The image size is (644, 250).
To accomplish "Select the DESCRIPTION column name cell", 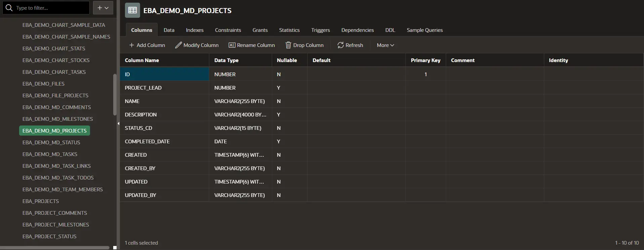I will (165, 114).
